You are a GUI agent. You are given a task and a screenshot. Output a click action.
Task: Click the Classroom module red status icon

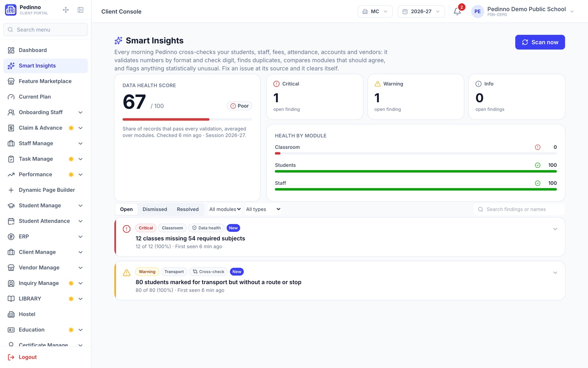[x=538, y=147]
